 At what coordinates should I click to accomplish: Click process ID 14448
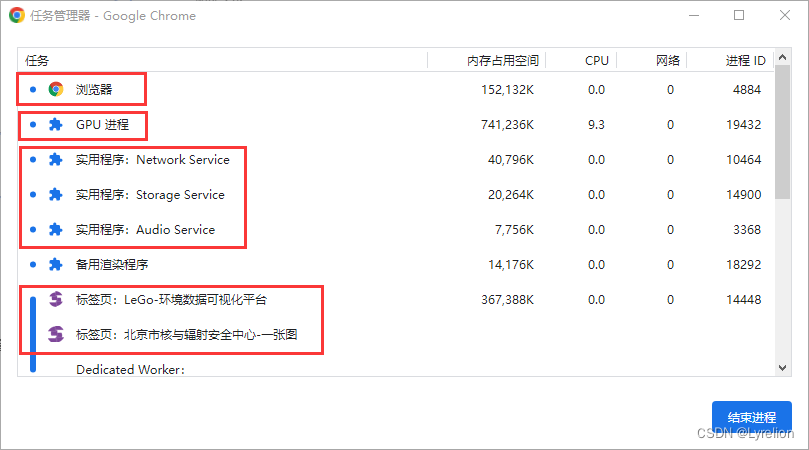coord(743,300)
